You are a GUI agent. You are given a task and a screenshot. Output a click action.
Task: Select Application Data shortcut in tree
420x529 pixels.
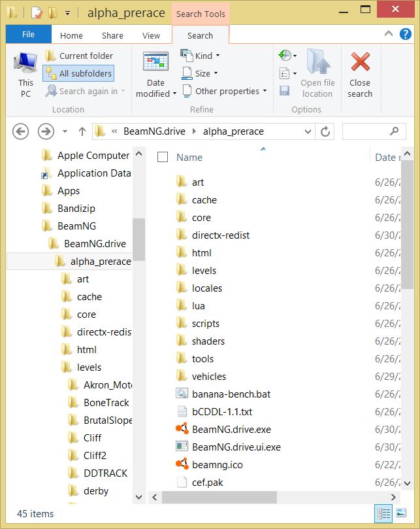point(93,173)
